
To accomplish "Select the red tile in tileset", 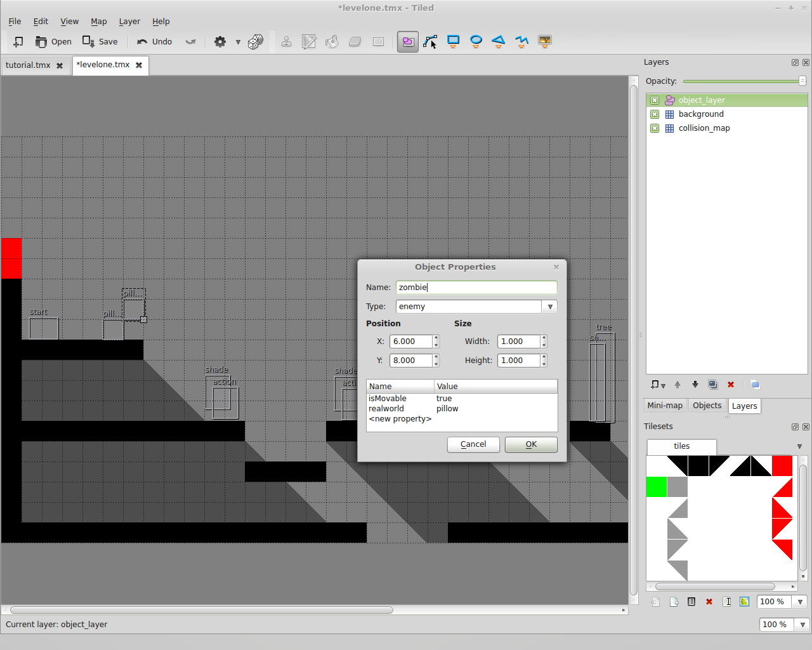I will pos(782,466).
